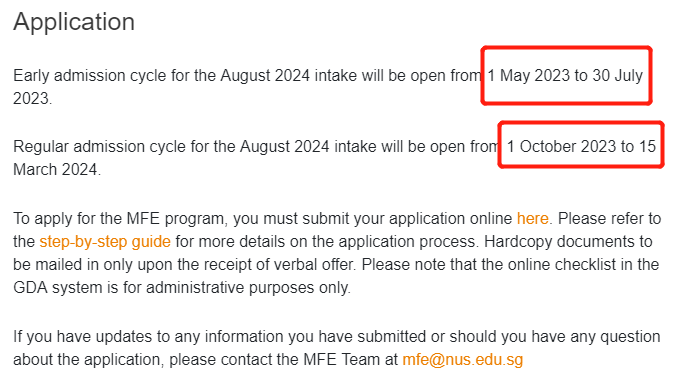Click 'August 2024' in the early admission sentence
This screenshot has height=389, width=681.
265,76
